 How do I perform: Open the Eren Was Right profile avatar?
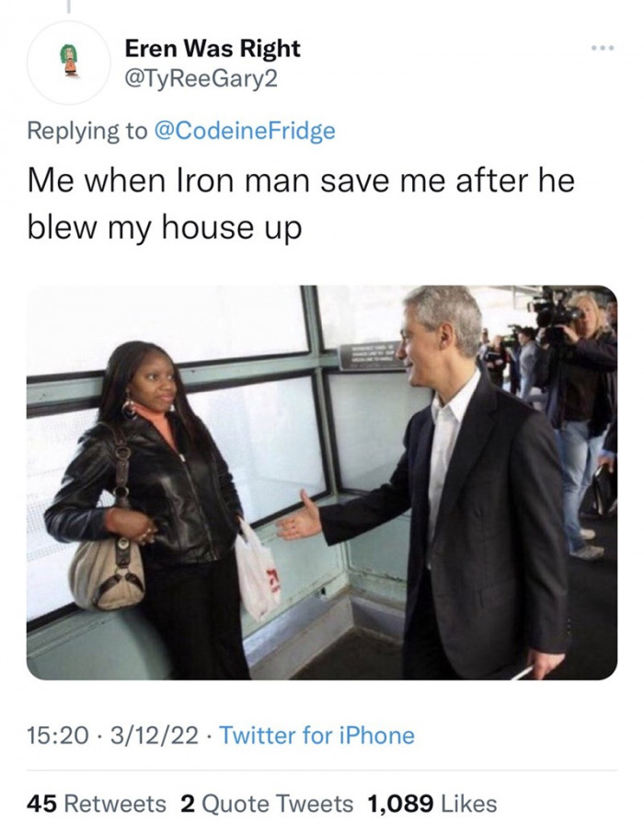(x=69, y=62)
